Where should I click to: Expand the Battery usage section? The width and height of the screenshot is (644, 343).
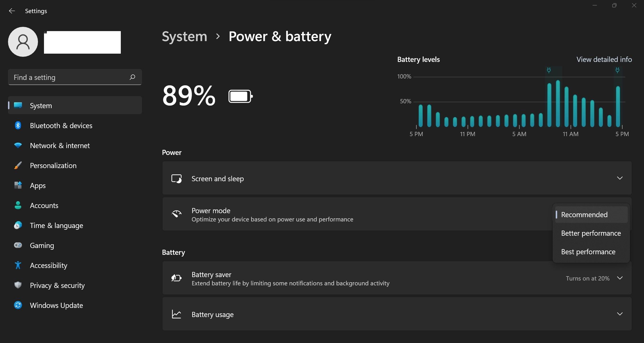coord(620,314)
